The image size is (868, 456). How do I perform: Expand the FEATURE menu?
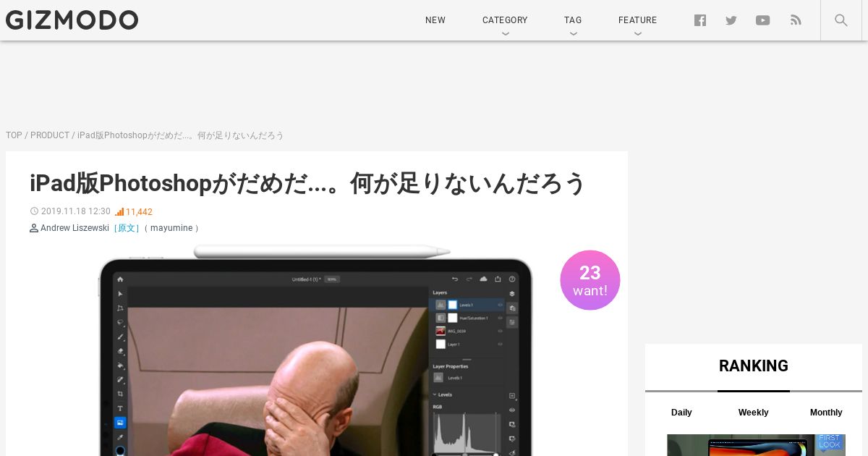(637, 20)
